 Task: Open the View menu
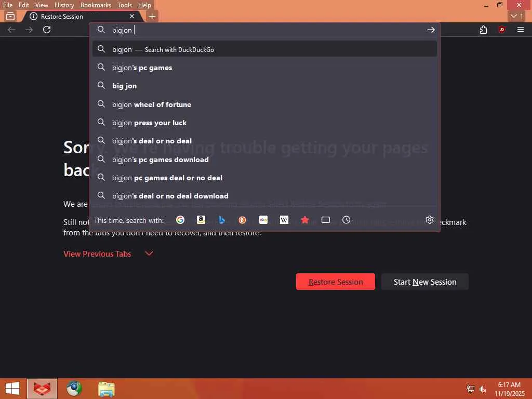tap(42, 5)
